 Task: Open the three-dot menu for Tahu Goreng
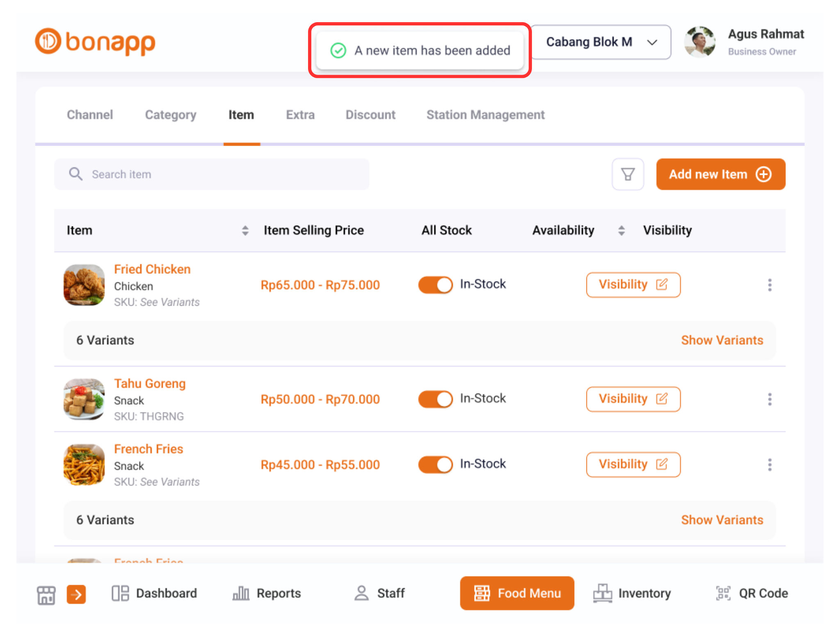[x=770, y=399]
